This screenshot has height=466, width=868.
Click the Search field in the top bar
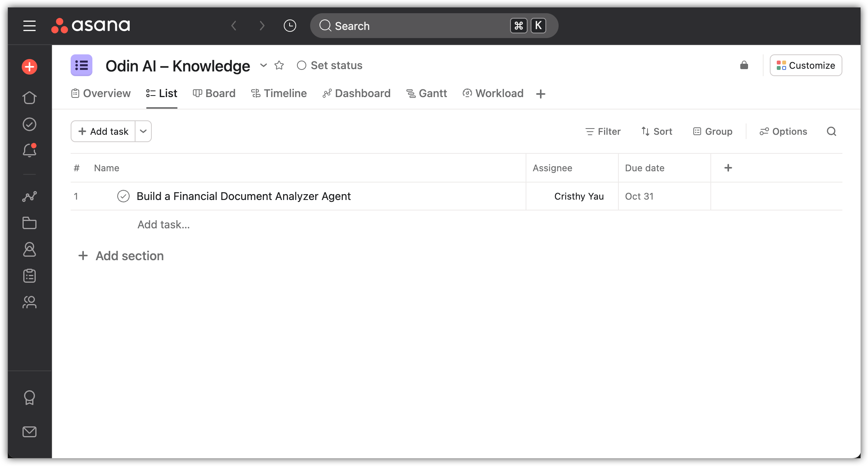(408, 26)
